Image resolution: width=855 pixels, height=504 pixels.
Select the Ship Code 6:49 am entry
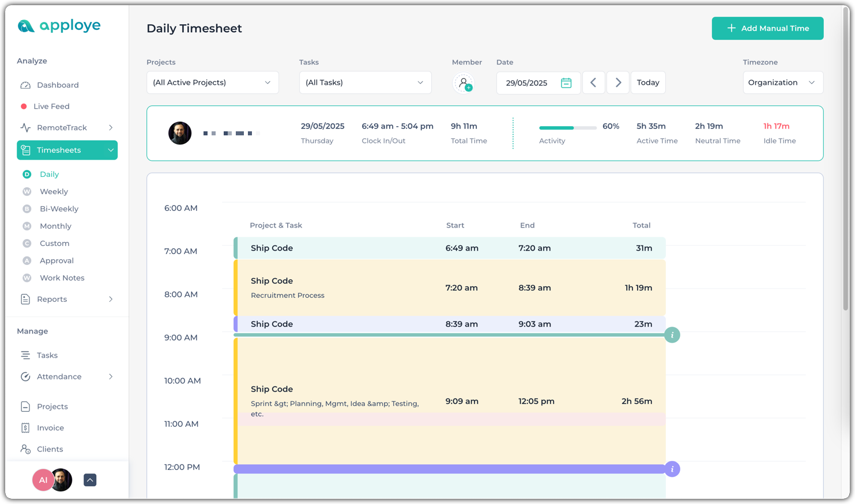450,248
